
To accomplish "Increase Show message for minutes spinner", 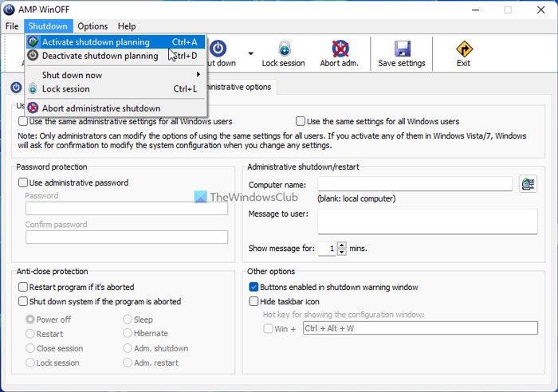I will [x=342, y=245].
